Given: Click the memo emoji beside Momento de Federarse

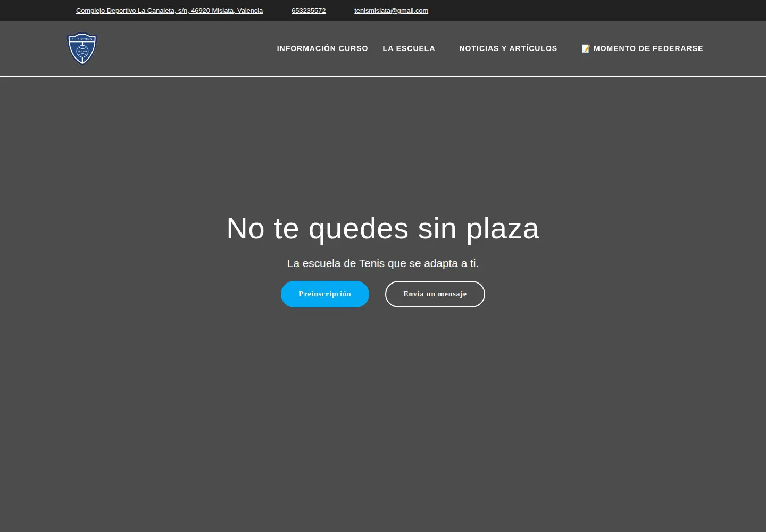Looking at the screenshot, I should point(586,48).
